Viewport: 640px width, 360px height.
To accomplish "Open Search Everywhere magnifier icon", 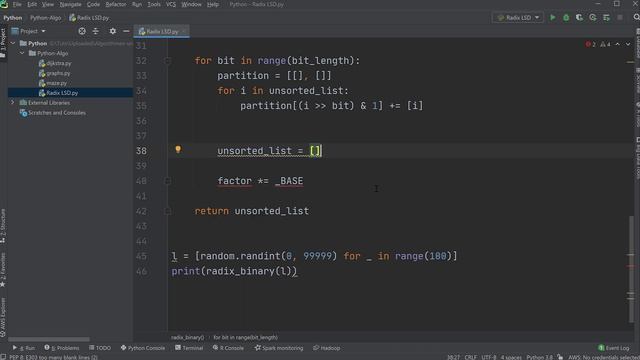I will point(636,17).
